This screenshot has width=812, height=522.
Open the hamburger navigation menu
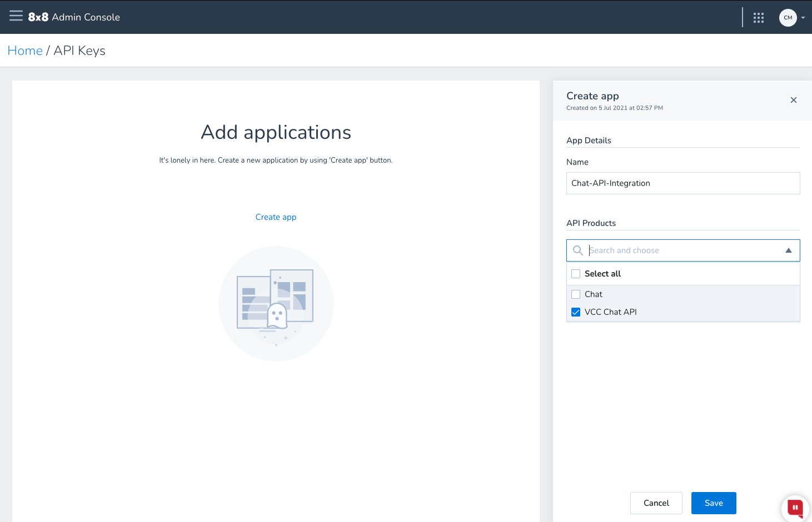(x=16, y=16)
